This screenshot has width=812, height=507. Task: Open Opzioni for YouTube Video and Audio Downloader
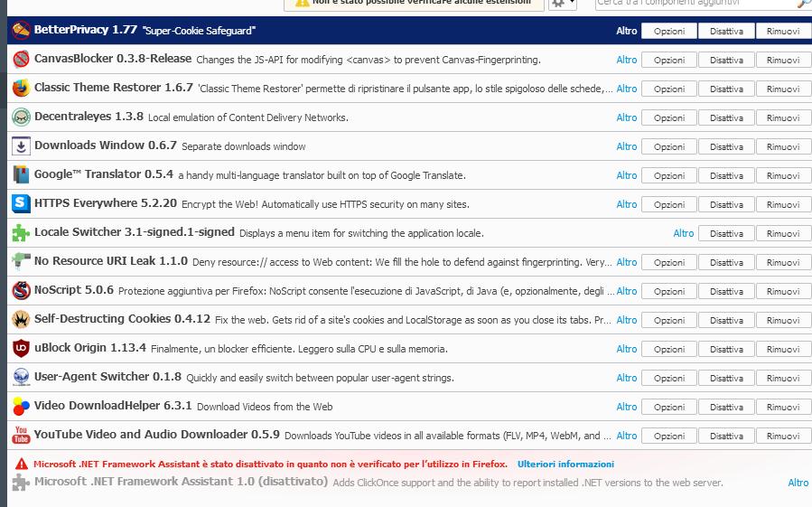pos(669,436)
